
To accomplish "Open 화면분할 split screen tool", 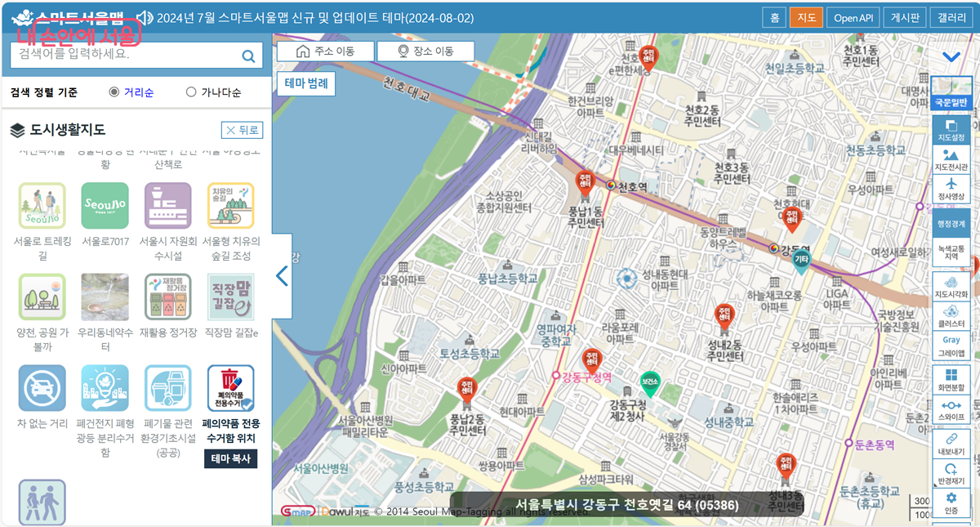I will coord(951,379).
